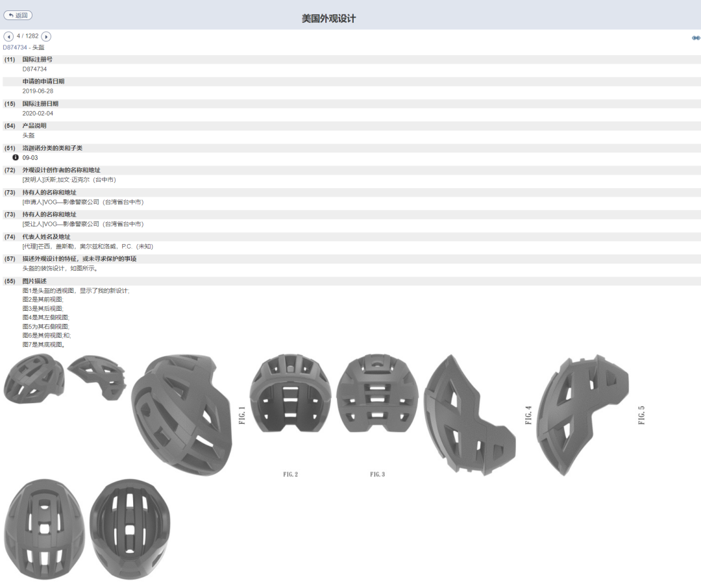
Task: Select description line 图7是其底视图
Action: coord(44,345)
